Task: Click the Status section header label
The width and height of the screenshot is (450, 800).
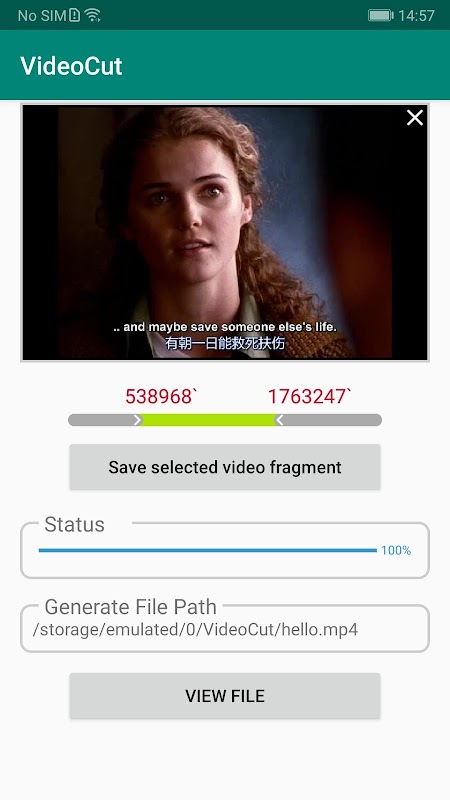Action: pos(74,524)
